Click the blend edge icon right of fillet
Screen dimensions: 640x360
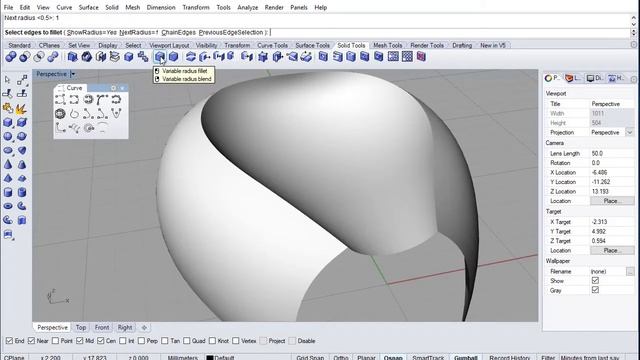point(173,57)
